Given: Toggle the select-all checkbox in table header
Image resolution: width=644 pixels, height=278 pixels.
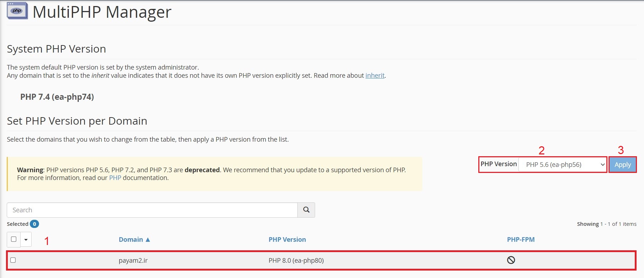Looking at the screenshot, I should click(13, 239).
